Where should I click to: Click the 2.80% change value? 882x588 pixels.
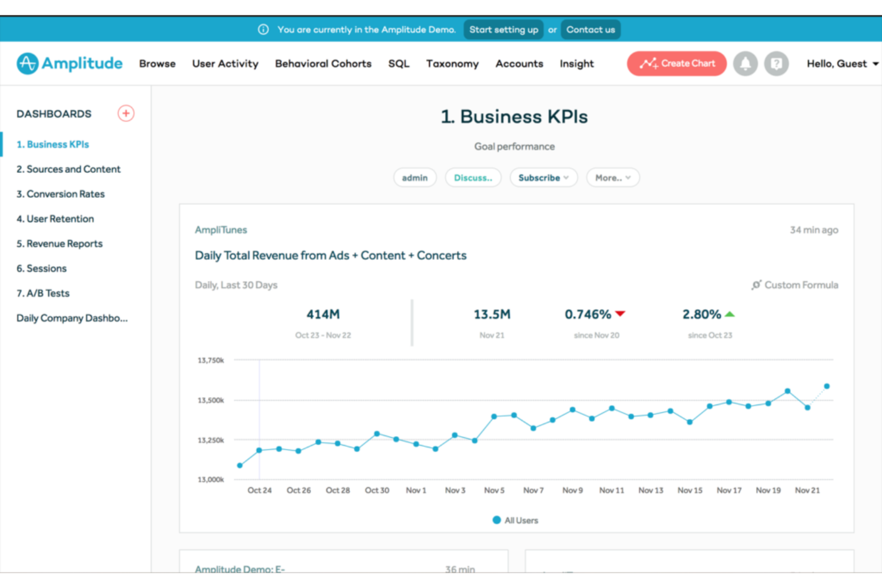701,314
